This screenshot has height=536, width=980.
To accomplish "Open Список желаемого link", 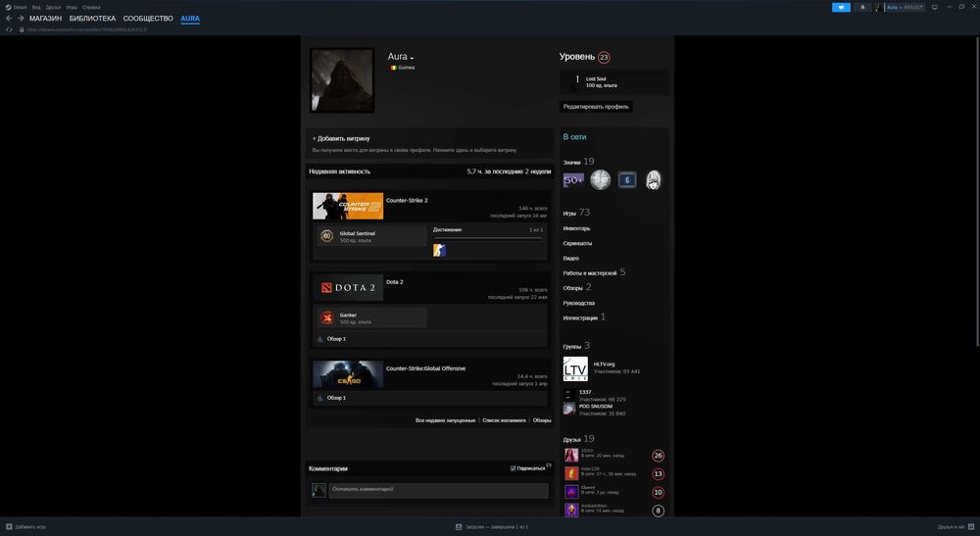I will [505, 420].
